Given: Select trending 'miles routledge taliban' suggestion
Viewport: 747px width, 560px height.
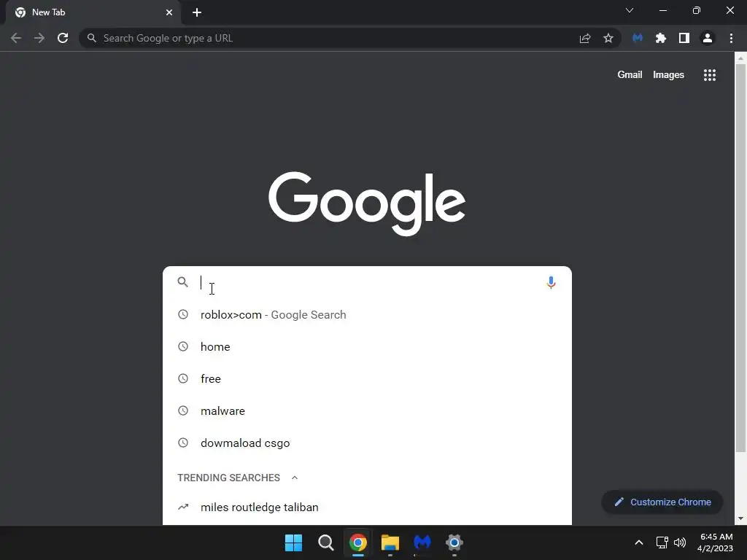Looking at the screenshot, I should pyautogui.click(x=367, y=507).
